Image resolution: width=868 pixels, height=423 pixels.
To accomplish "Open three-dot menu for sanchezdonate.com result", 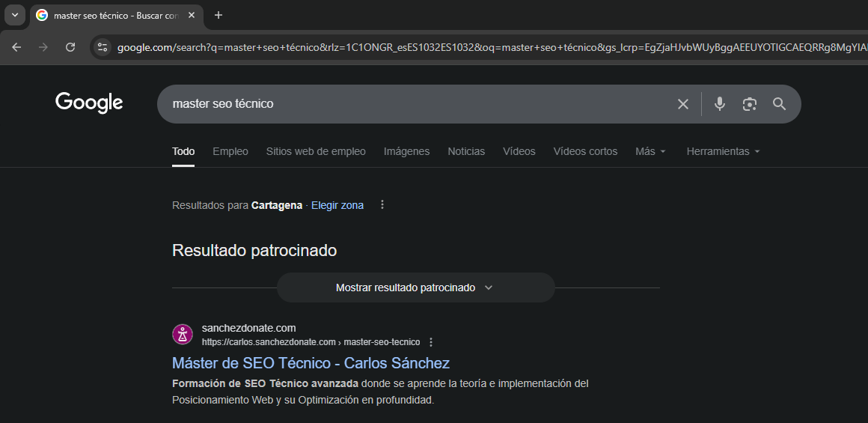I will (431, 342).
